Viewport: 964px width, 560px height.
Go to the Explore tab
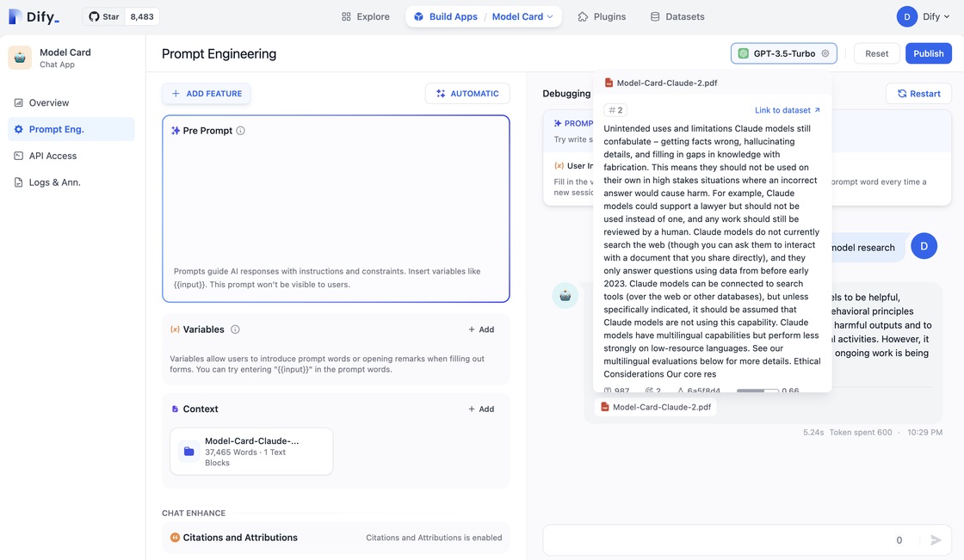[365, 16]
